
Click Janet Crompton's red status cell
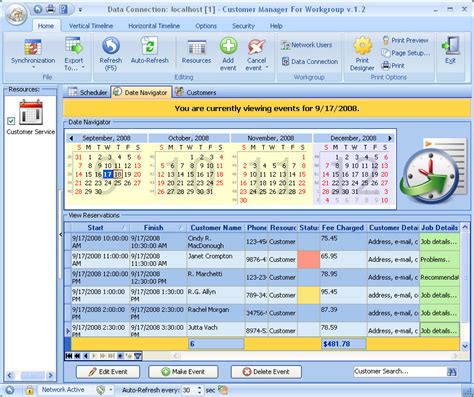309,259
